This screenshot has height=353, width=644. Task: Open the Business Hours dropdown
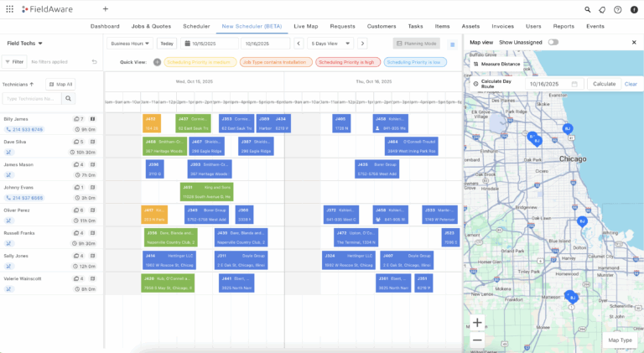130,43
